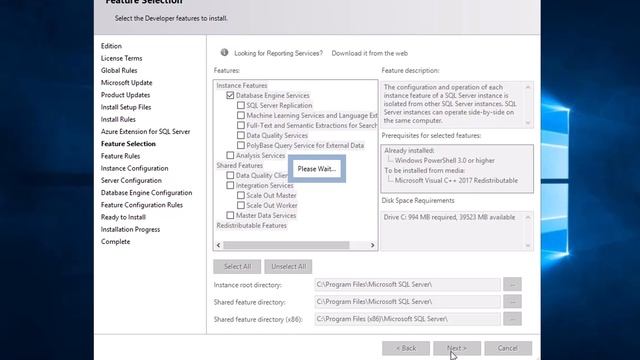Click the Instance root directory path field

coord(407,284)
